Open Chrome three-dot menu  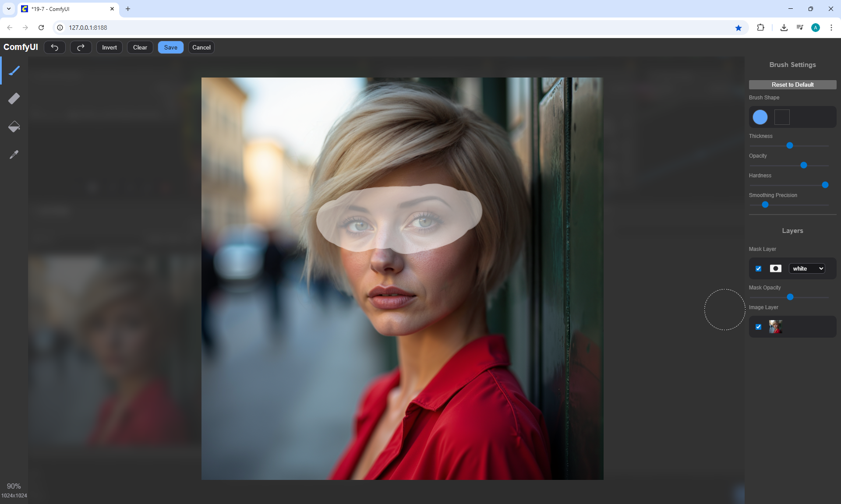click(831, 28)
